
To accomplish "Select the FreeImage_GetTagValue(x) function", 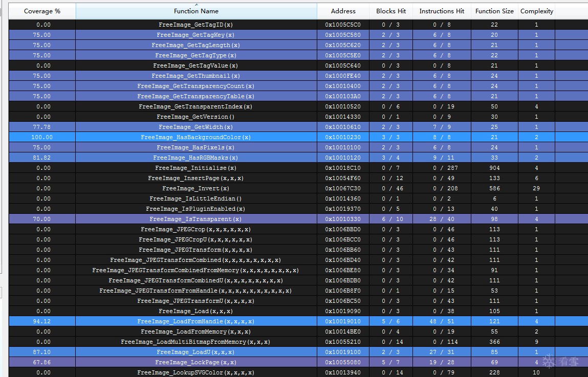I will 196,65.
